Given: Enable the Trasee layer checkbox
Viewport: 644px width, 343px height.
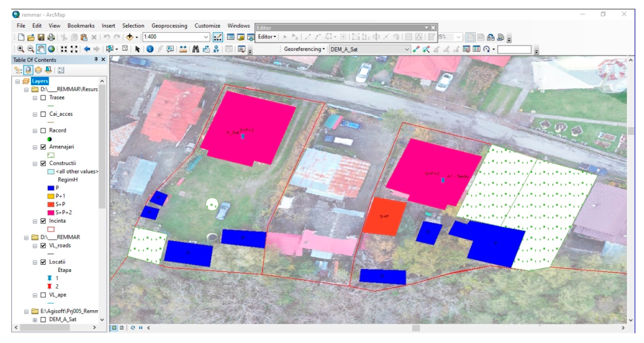Looking at the screenshot, I should (x=43, y=98).
